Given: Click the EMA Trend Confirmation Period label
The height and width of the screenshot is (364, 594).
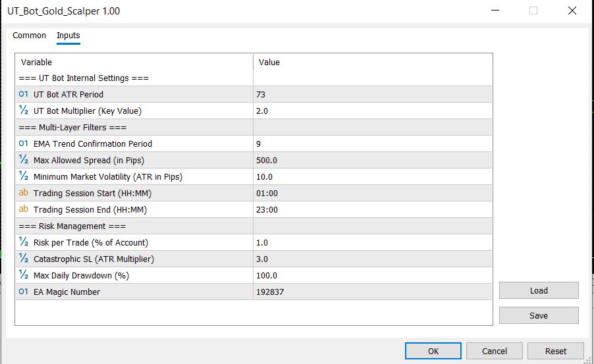Looking at the screenshot, I should tap(93, 144).
